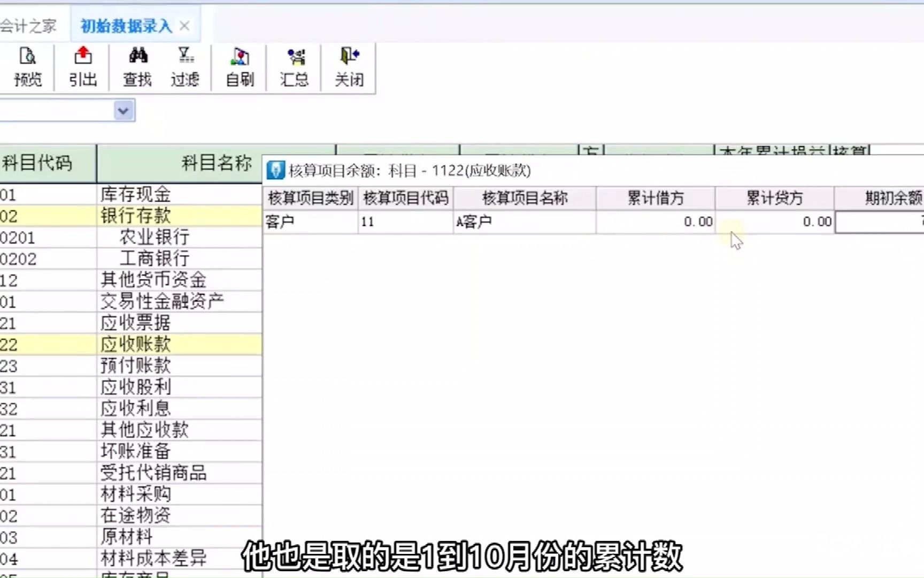The height and width of the screenshot is (578, 924).
Task: Select the 应收票据 row
Action: (131, 323)
